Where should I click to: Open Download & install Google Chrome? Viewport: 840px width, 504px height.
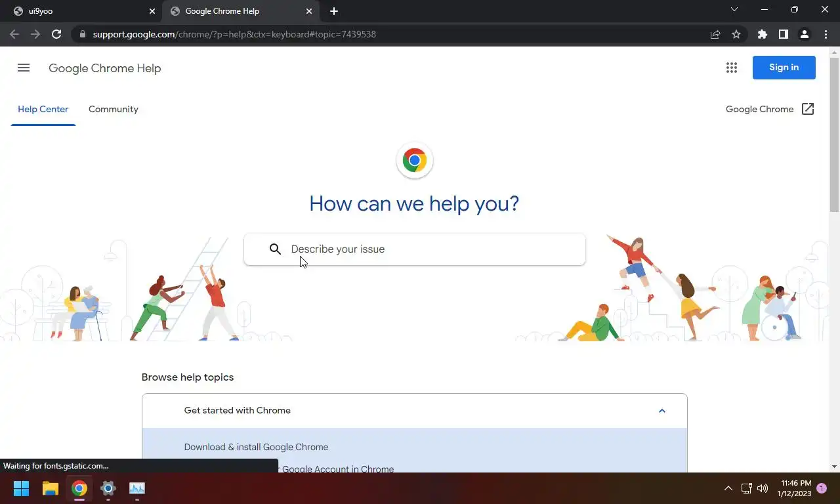[256, 447]
